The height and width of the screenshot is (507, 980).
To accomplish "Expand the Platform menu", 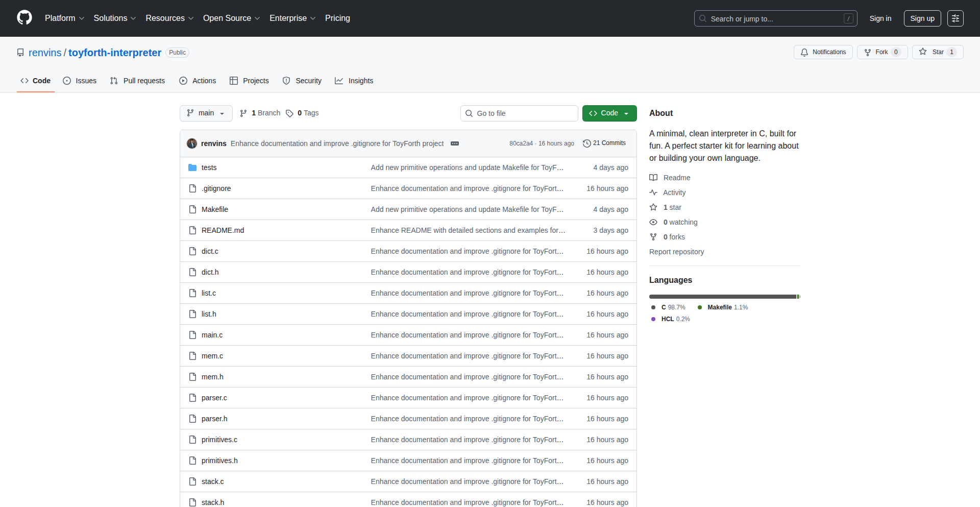I will pos(64,18).
